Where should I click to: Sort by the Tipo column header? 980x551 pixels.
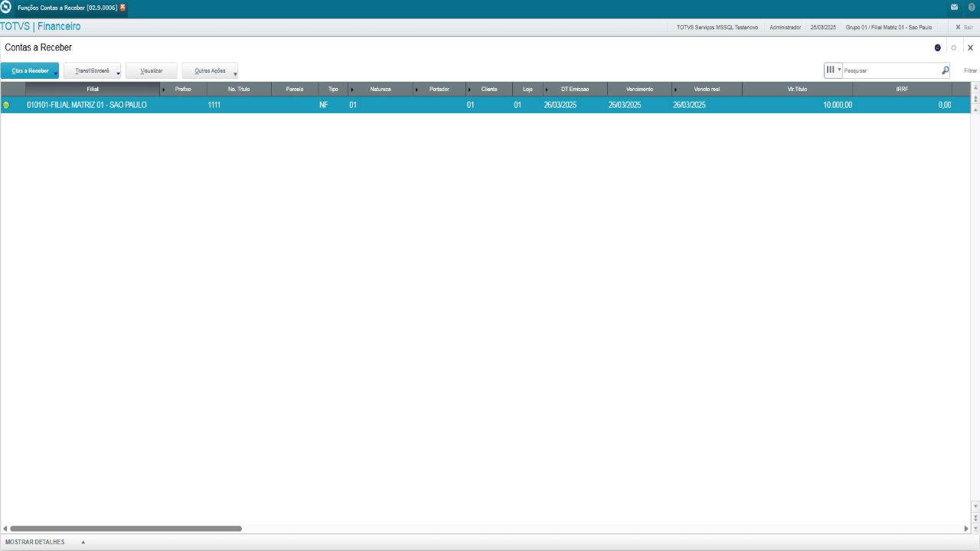(333, 89)
